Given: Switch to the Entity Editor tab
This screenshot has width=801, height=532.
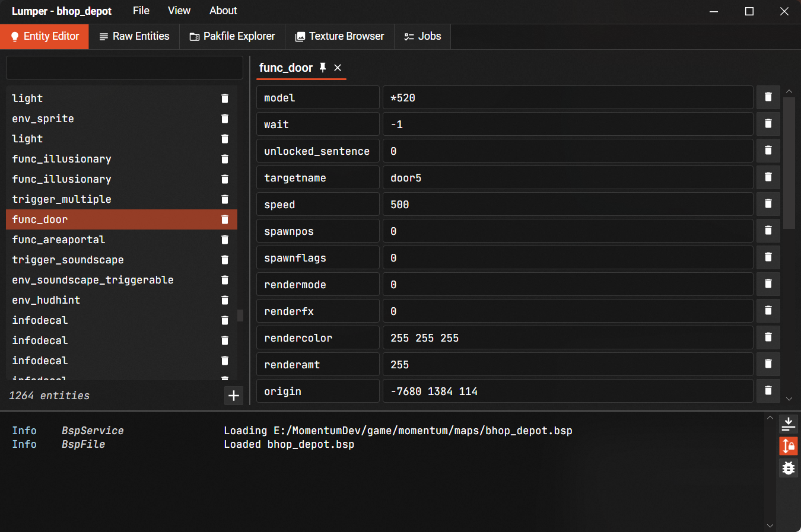Looking at the screenshot, I should (44, 37).
